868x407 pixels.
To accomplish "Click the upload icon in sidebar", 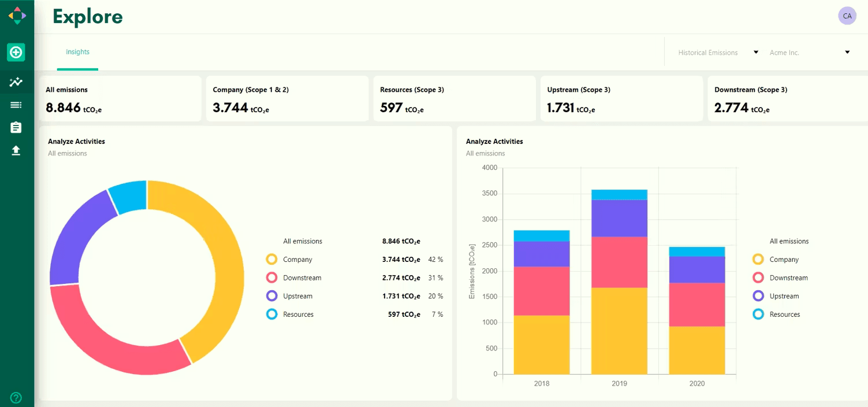I will click(16, 151).
